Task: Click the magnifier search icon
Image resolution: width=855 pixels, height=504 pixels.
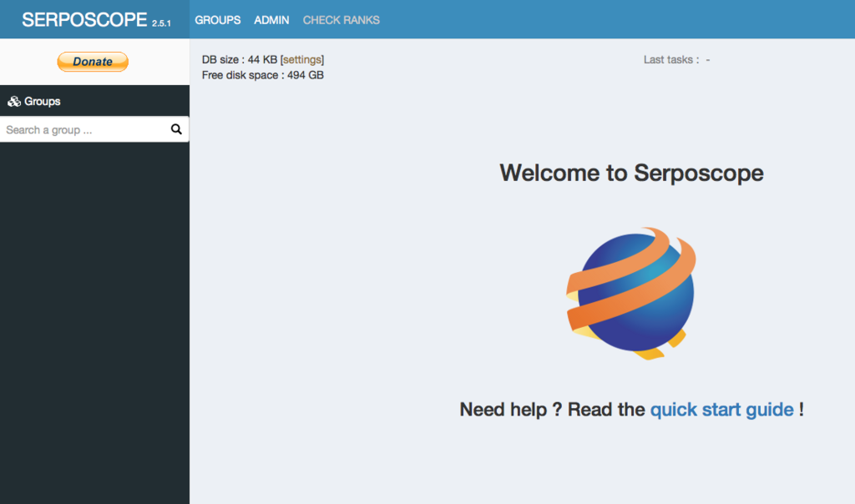Action: pos(176,129)
